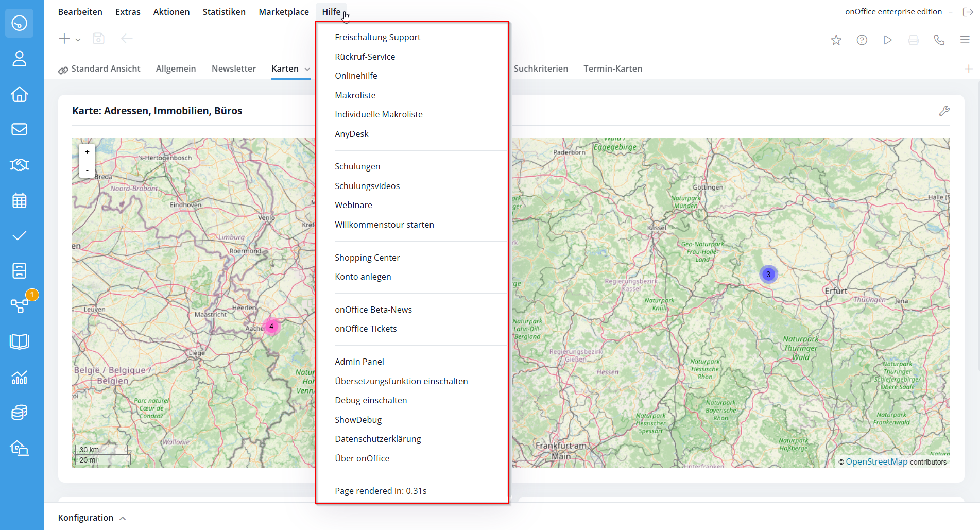
Task: Select Onlinehilfe from the Hilfe menu
Action: click(x=355, y=76)
